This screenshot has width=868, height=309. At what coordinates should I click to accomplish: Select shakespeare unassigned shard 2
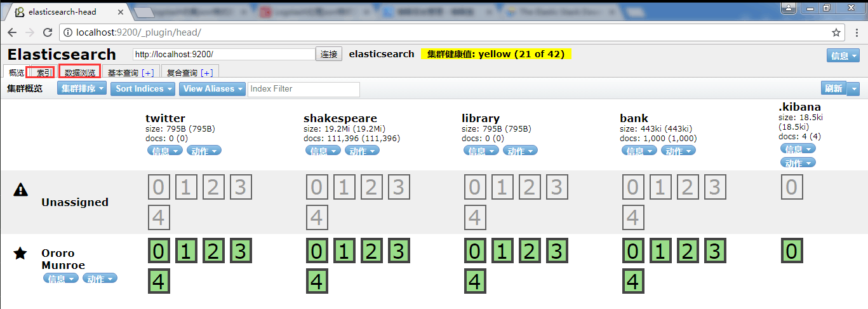(x=371, y=187)
